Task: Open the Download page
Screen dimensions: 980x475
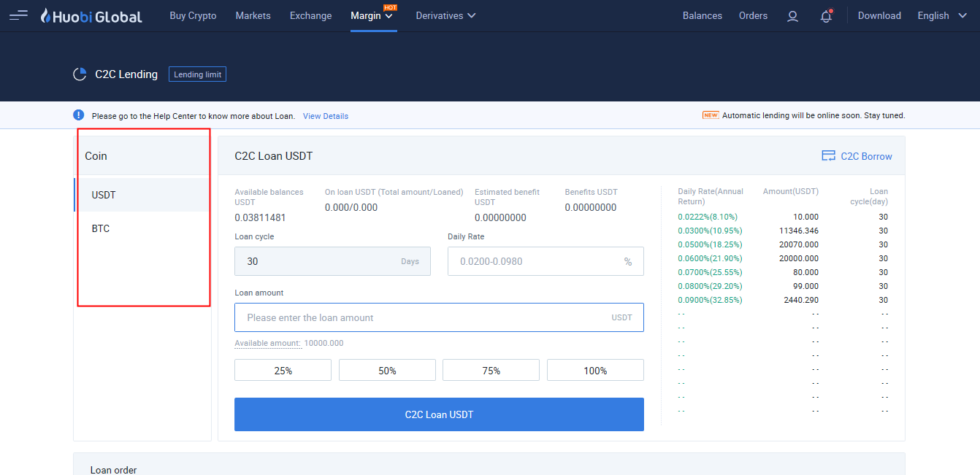Action: (879, 15)
